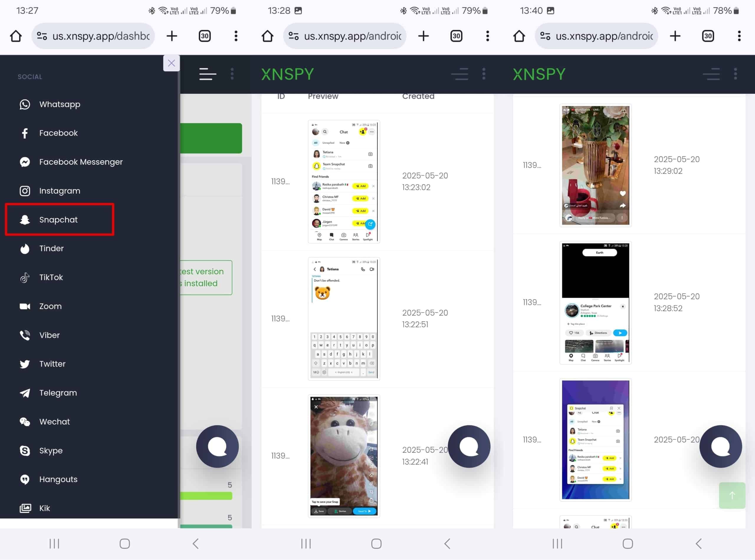The height and width of the screenshot is (560, 755).
Task: Click the Kik icon in the sidebar
Action: point(25,508)
